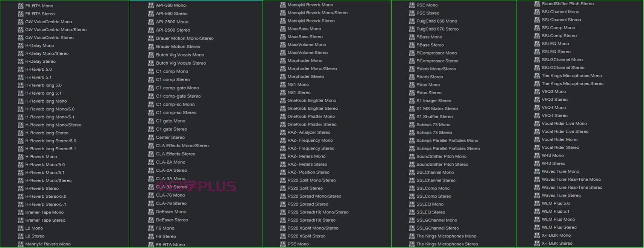
Task: Pick PS22 XSplit Stereo
Action: [x=306, y=236]
